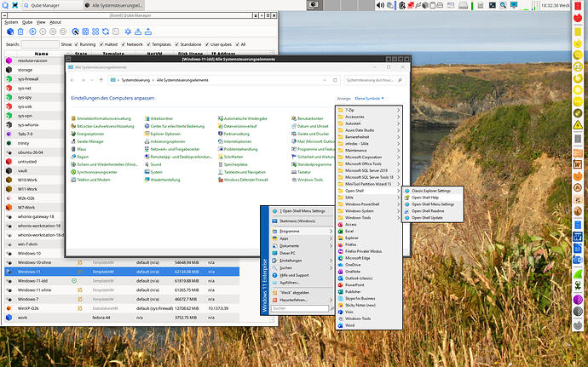
Task: Open global settings gear icon in Qube Manager
Action: [128, 32]
